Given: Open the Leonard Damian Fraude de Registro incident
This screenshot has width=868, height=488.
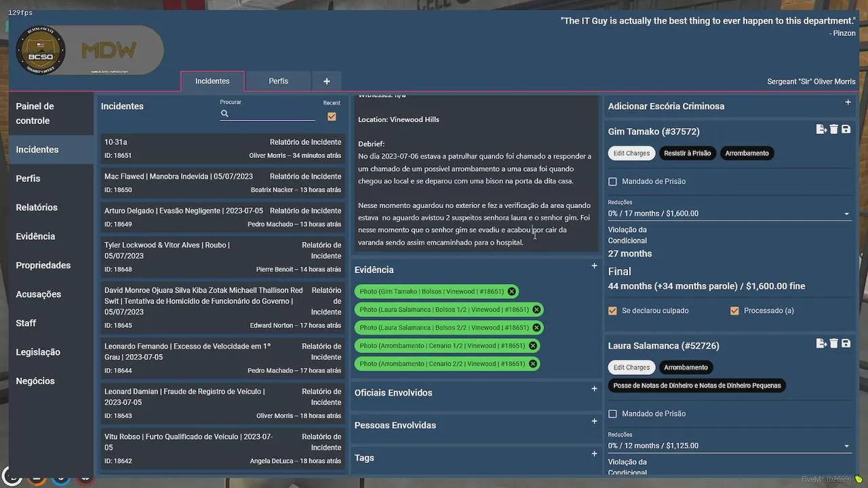Looking at the screenshot, I should click(x=222, y=403).
